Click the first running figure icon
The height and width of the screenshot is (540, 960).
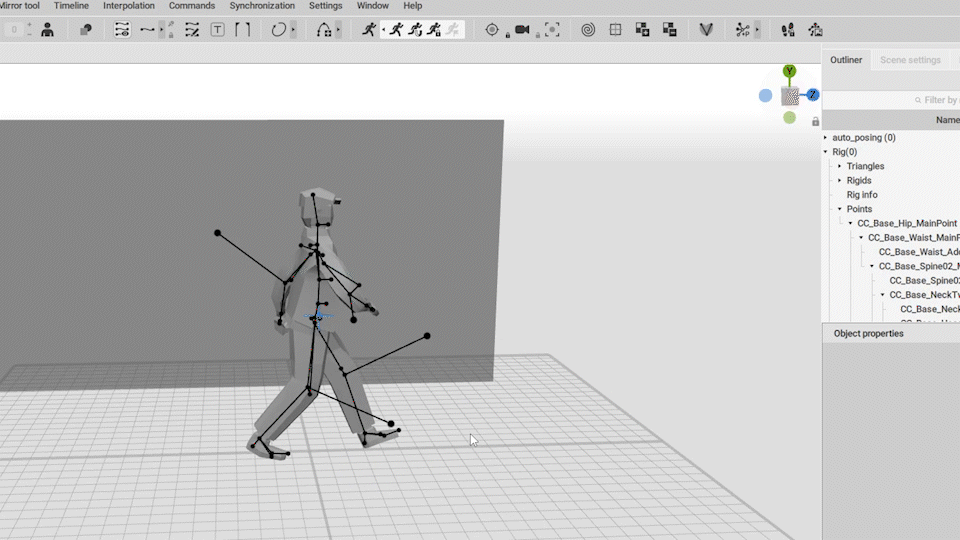click(x=369, y=29)
